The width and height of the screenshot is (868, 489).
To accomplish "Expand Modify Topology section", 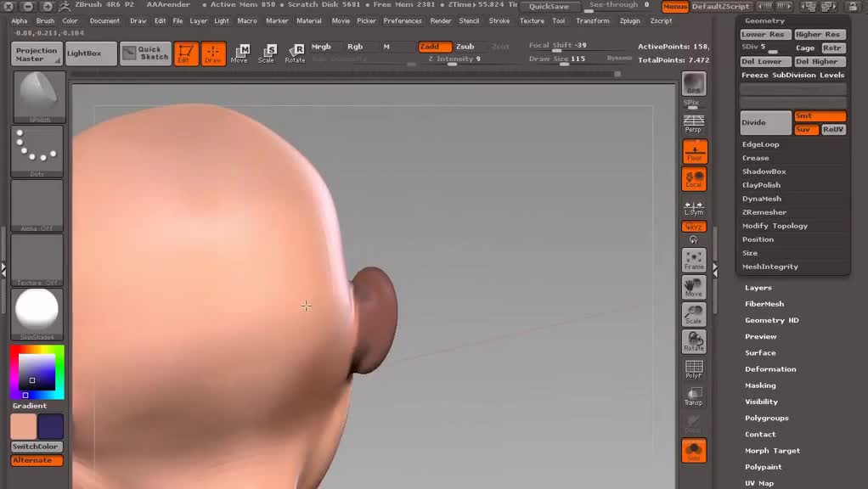I will [775, 226].
